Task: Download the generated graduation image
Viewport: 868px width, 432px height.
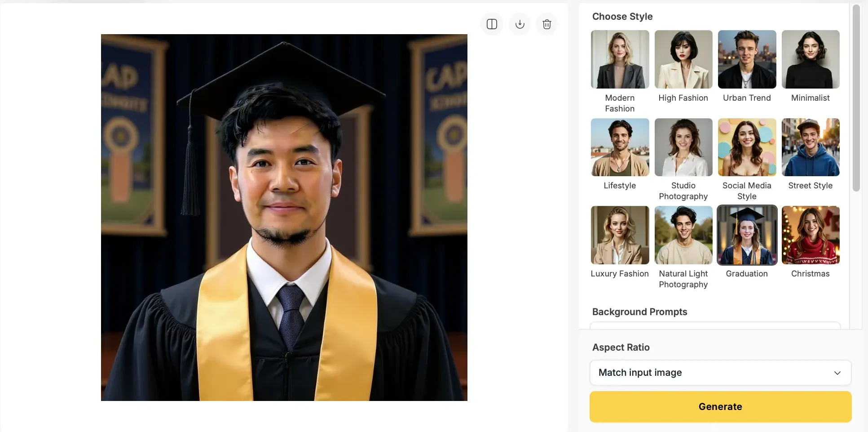Action: (x=520, y=24)
